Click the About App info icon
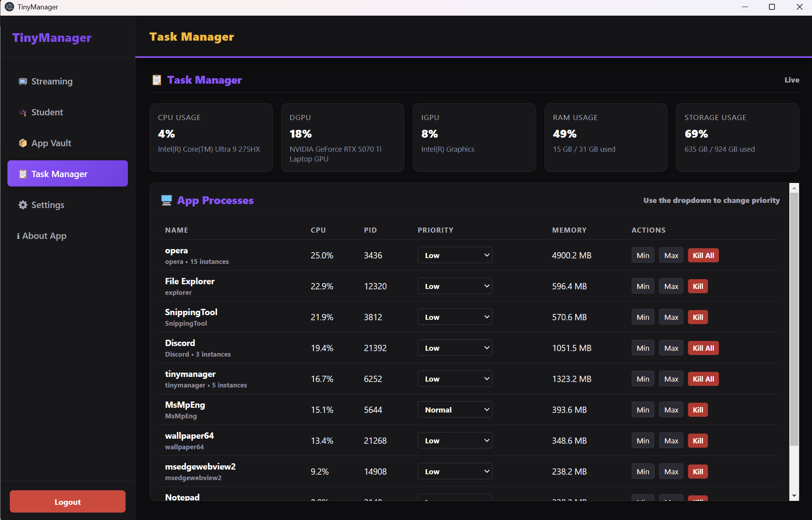Viewport: 812px width, 520px height. (18, 236)
